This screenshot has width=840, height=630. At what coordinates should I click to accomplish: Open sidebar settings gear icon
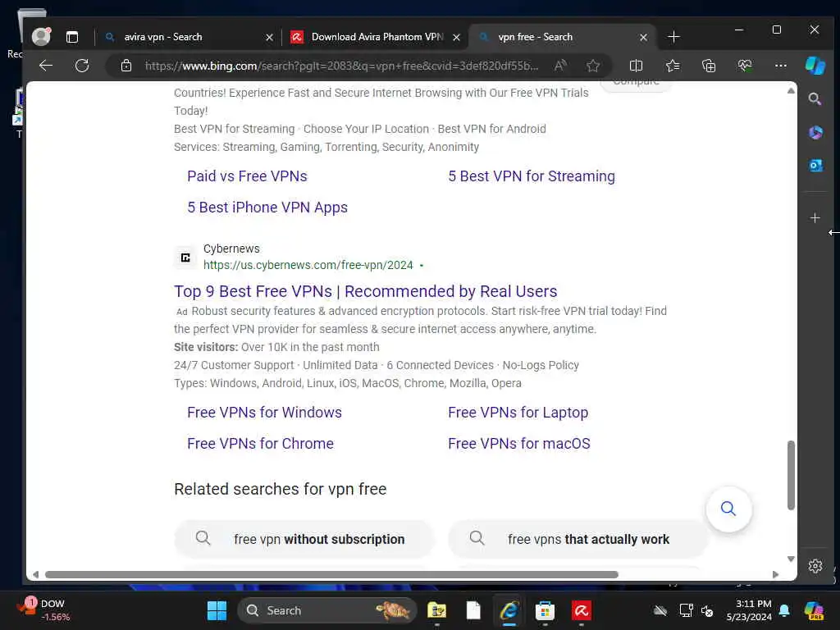coord(815,566)
